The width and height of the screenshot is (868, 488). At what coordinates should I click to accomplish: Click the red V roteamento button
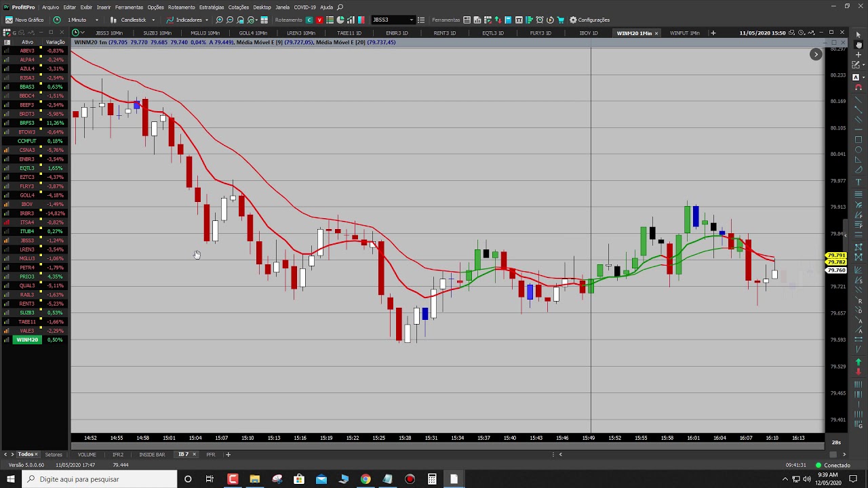click(x=319, y=20)
